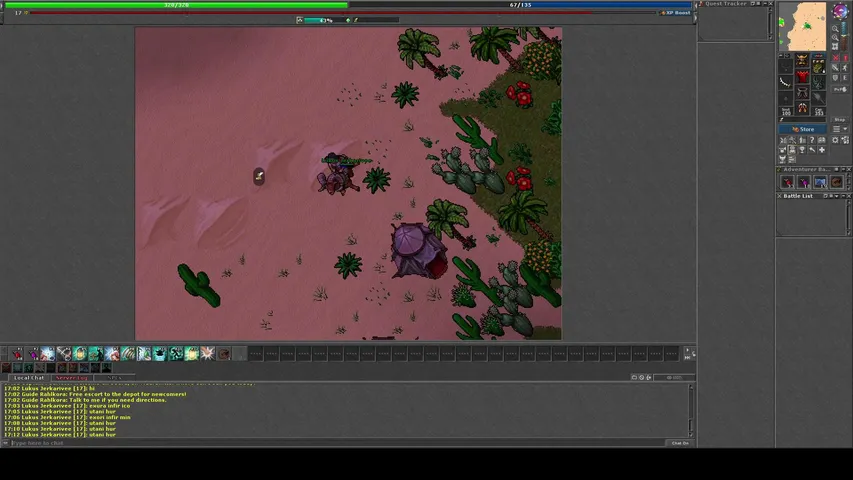Click the chat scrollbar down arrow
Viewport: 853px width, 480px height.
691,435
